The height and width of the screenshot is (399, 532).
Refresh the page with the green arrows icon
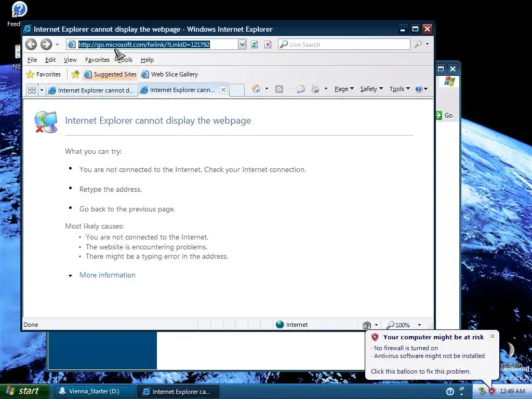tap(254, 45)
